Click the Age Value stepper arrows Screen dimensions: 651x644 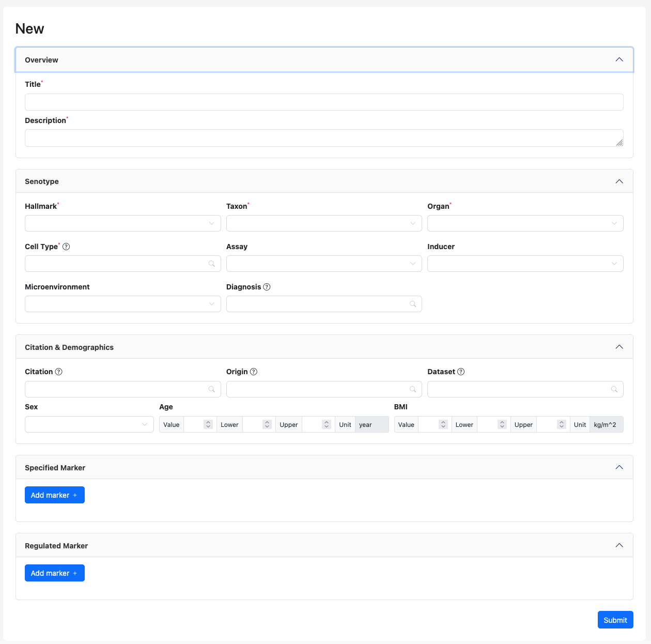click(x=208, y=424)
